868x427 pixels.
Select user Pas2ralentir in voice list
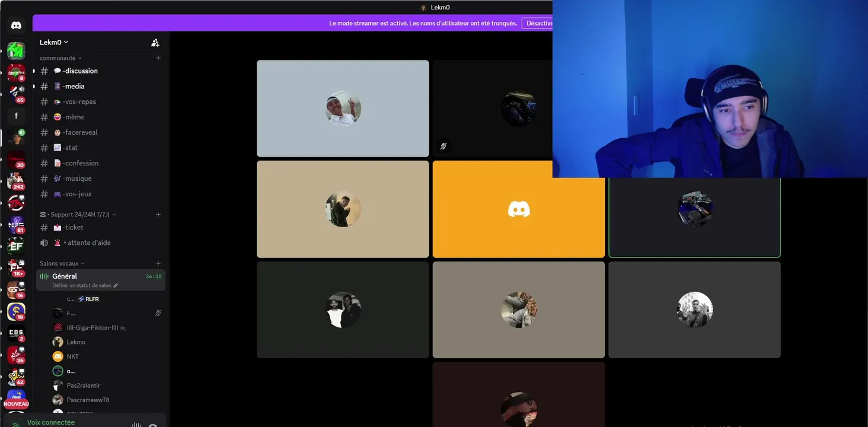108,385
